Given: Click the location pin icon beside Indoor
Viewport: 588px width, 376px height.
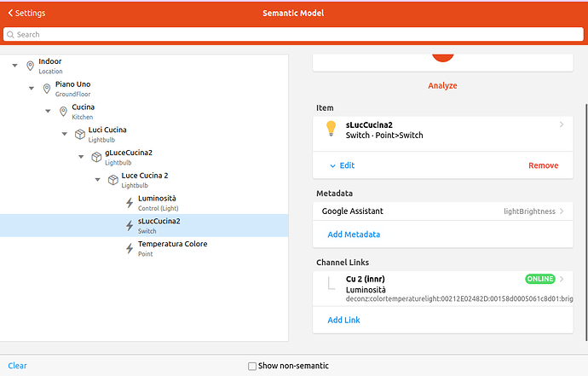Looking at the screenshot, I should point(31,66).
